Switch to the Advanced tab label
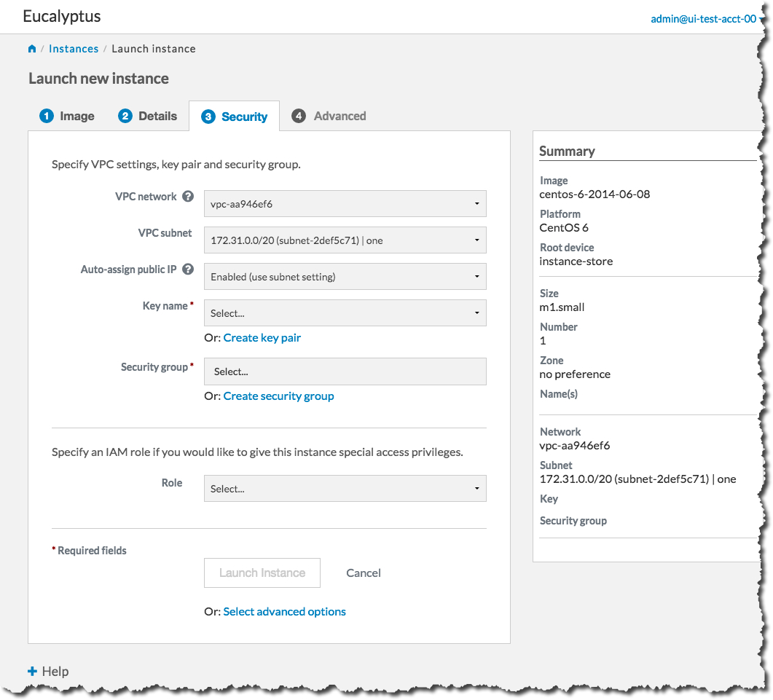The image size is (773, 700). coord(340,116)
